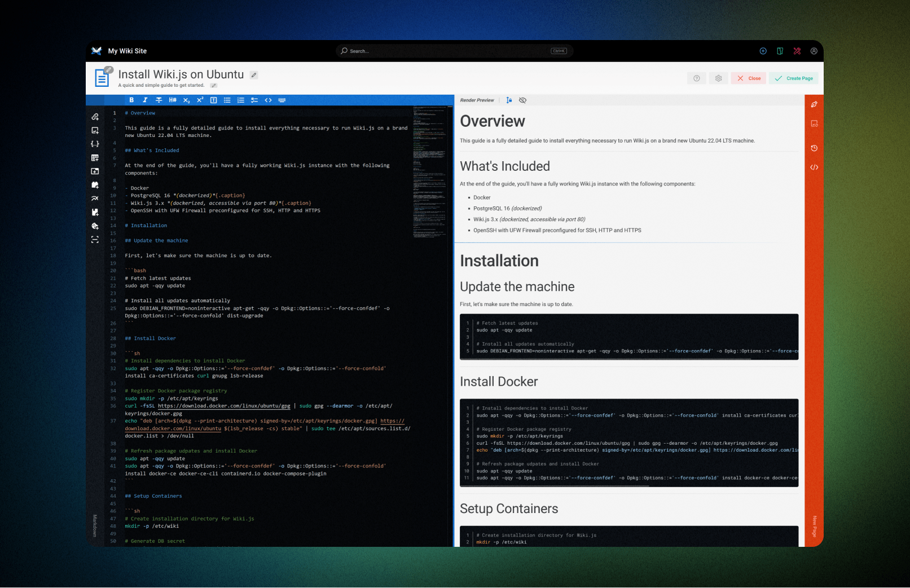This screenshot has height=588, width=910.
Task: Click the new page plus icon in the header
Action: pyautogui.click(x=763, y=51)
